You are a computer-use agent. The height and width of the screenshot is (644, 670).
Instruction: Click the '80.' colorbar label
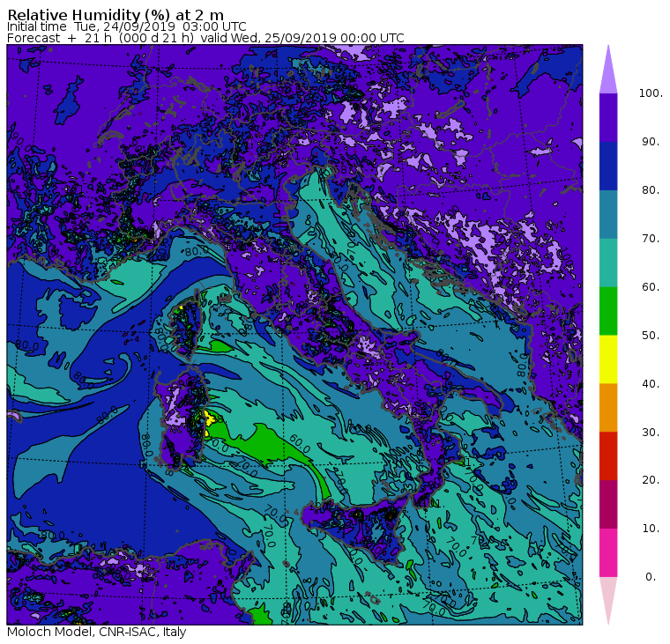[x=651, y=189]
